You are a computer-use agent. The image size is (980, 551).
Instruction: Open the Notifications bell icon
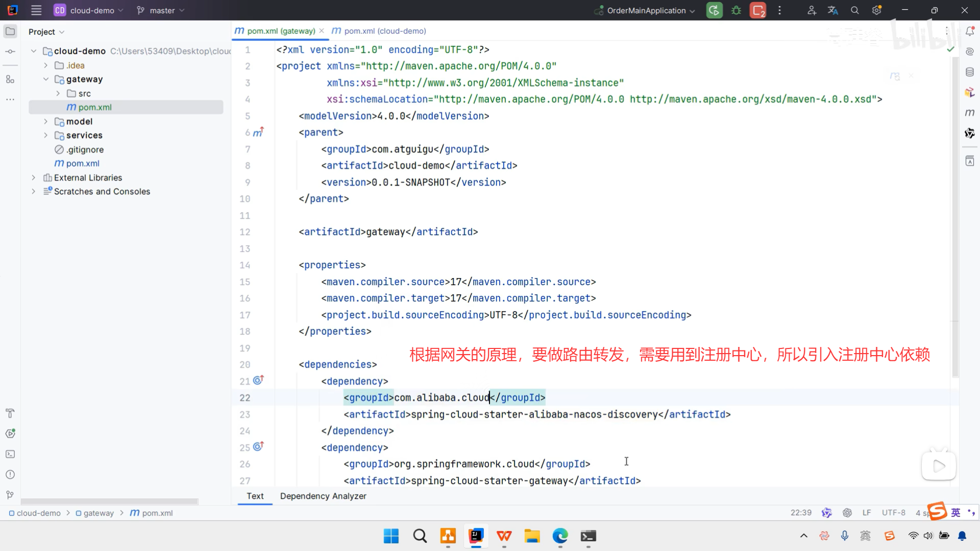point(970,32)
